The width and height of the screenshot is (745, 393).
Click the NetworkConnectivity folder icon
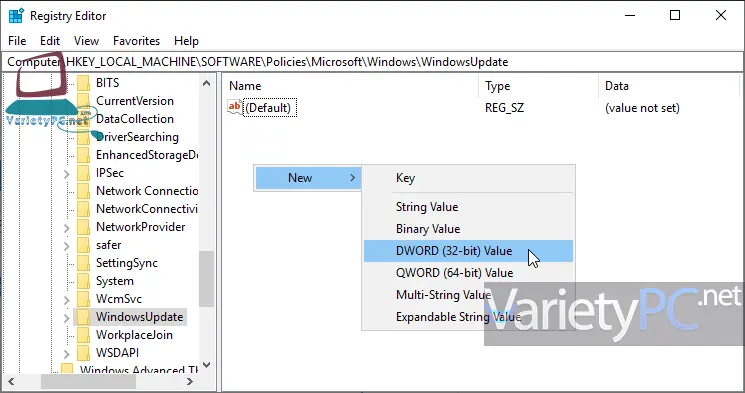click(84, 209)
